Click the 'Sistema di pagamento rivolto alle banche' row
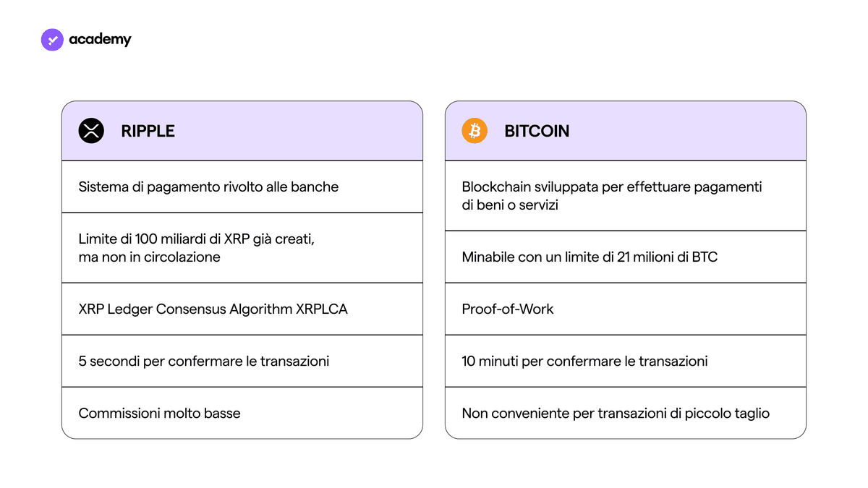This screenshot has width=868, height=488. coord(242,187)
